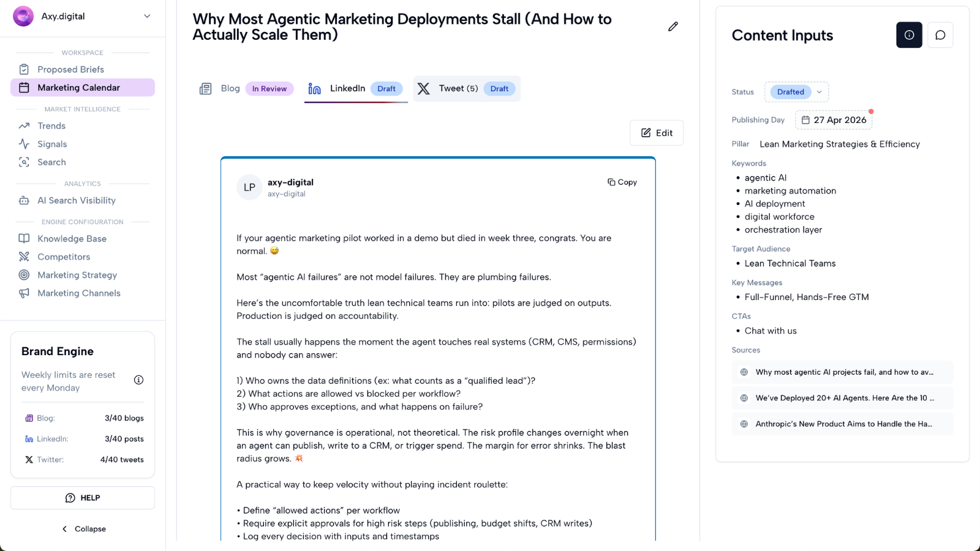
Task: Click the '3/40 posts' LinkedIn usage value
Action: pos(124,439)
